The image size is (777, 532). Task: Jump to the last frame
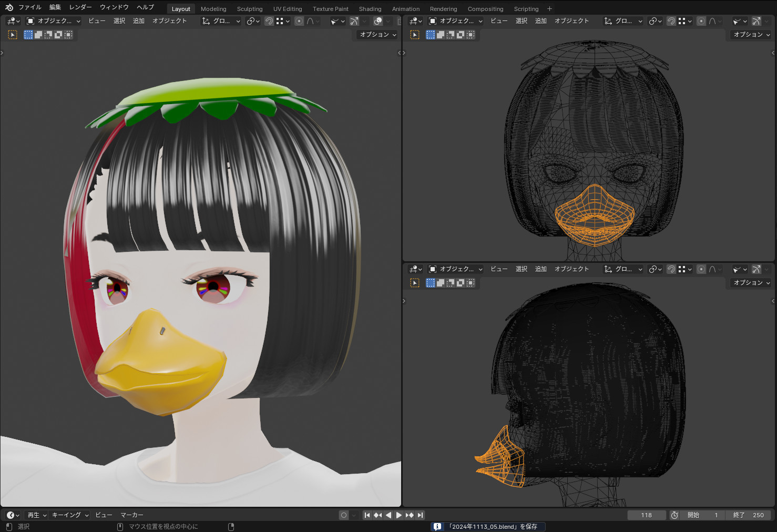[x=420, y=515]
